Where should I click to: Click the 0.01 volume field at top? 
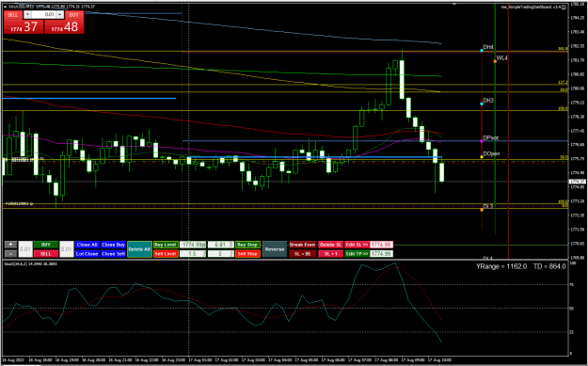(x=44, y=15)
